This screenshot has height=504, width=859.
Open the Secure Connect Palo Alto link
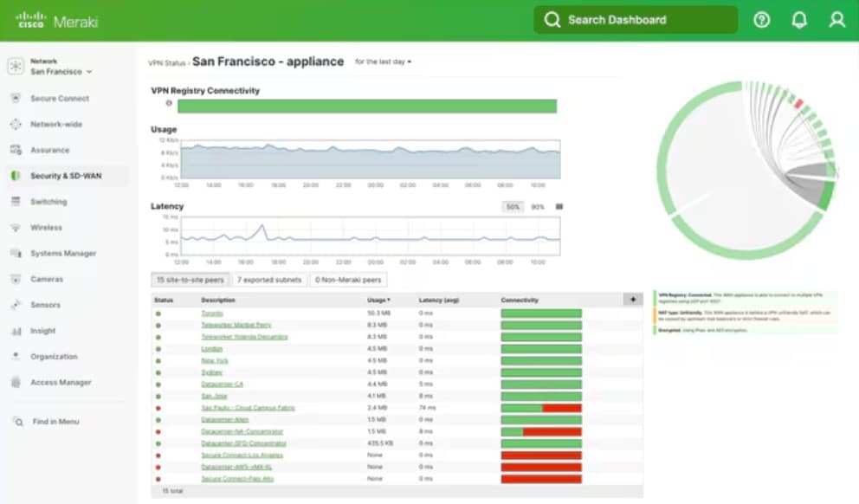(237, 479)
